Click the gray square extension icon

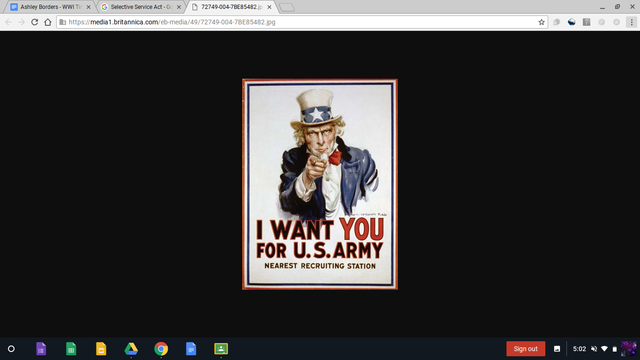(587, 22)
